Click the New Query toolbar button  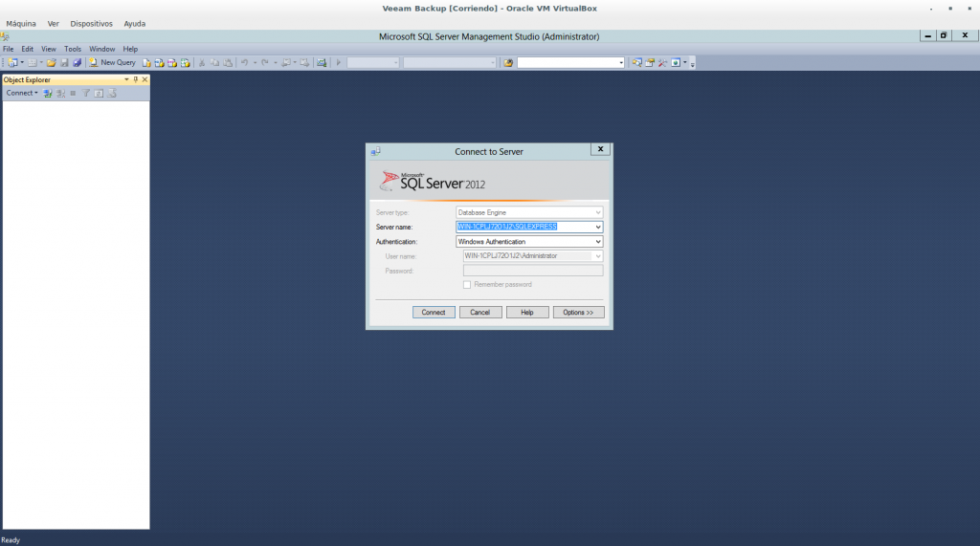click(x=112, y=62)
